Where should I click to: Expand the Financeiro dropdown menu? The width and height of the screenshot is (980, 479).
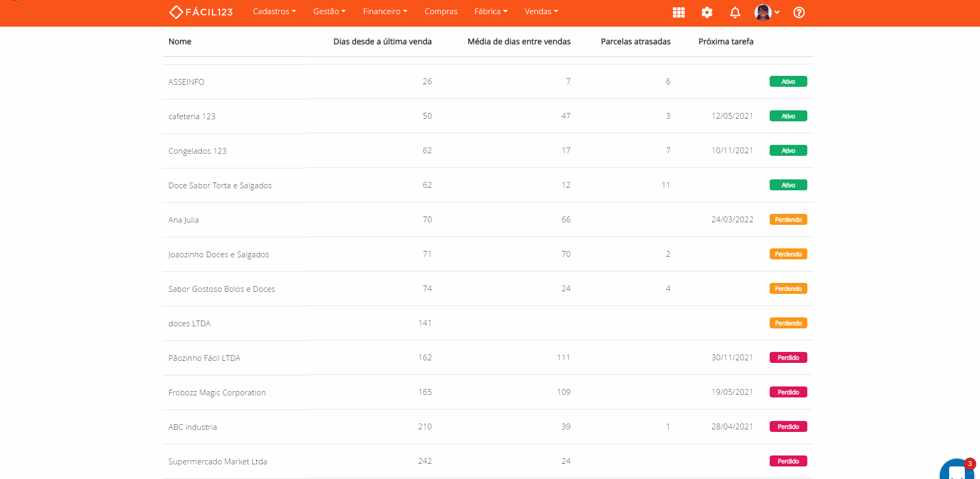[x=385, y=12]
